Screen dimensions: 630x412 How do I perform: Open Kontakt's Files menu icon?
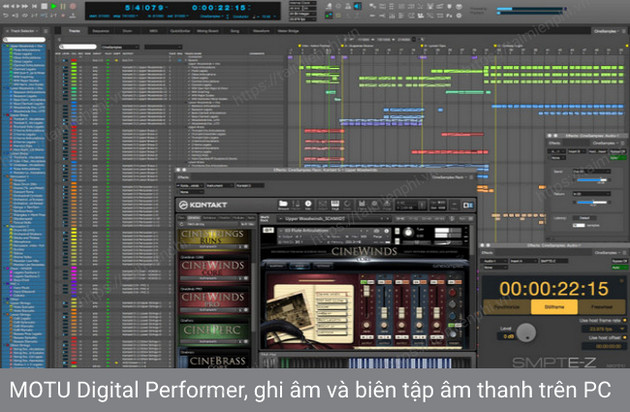[362, 205]
